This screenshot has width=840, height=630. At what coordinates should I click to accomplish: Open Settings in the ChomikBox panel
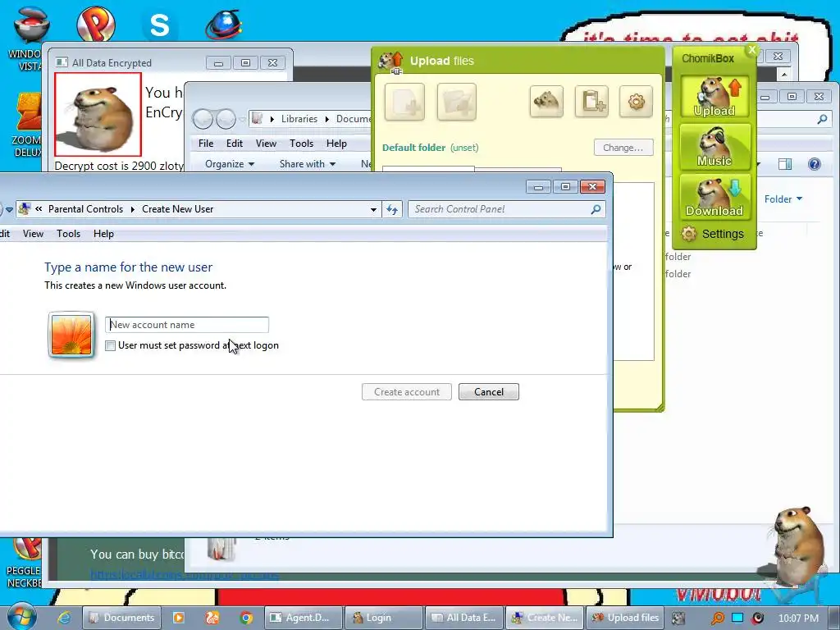tap(713, 234)
